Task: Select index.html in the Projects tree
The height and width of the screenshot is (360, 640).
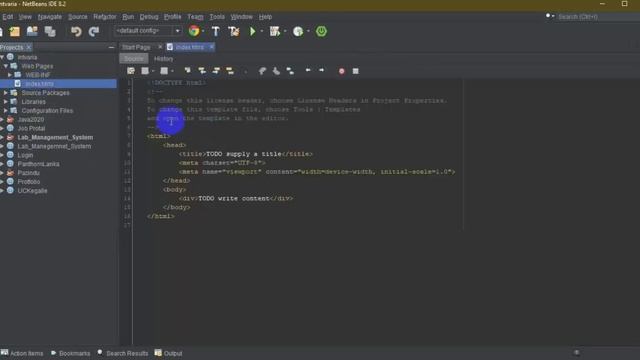Action: point(40,84)
